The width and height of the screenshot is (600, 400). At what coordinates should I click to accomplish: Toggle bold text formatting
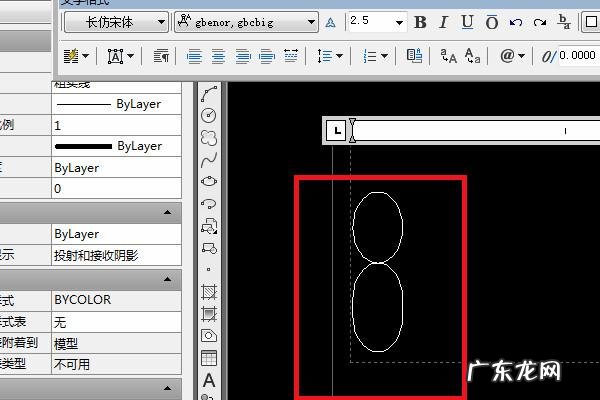[x=420, y=22]
